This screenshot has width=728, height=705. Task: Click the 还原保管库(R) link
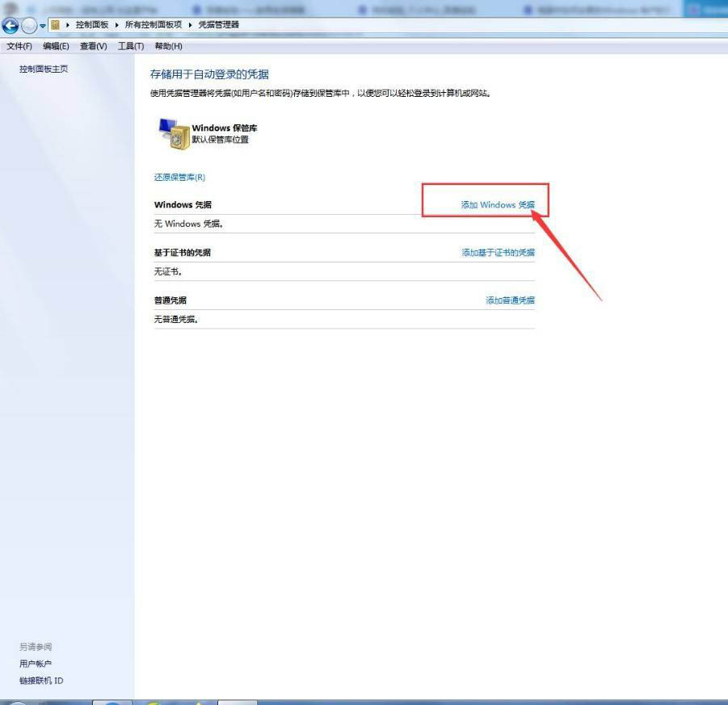tap(179, 178)
